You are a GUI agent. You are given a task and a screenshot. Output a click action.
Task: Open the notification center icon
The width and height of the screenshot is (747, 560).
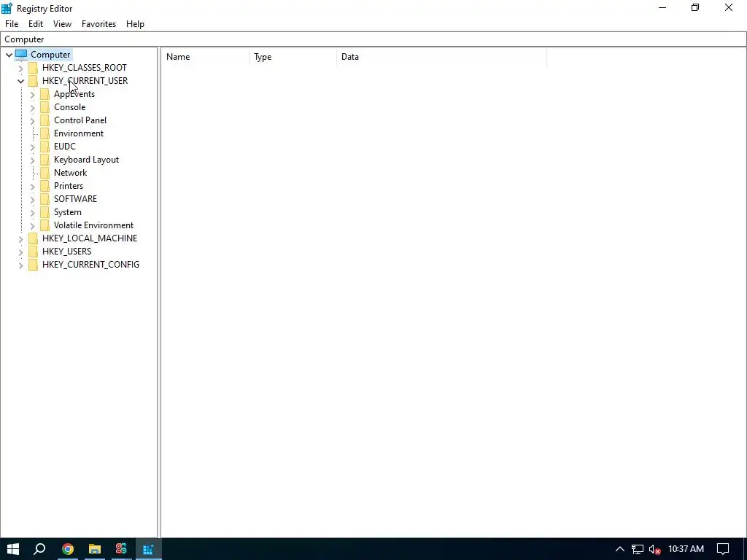click(x=723, y=549)
